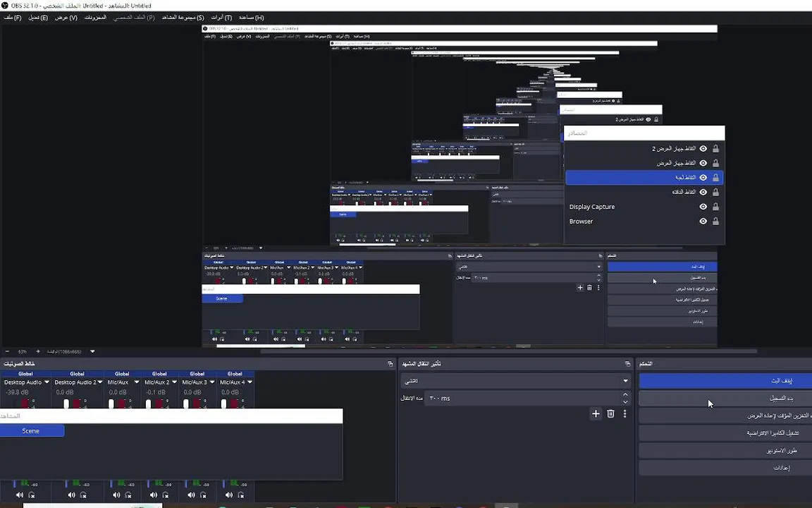Screen dimensions: 812x508
Task: Open the عرض (V) menu
Action: [x=66, y=18]
